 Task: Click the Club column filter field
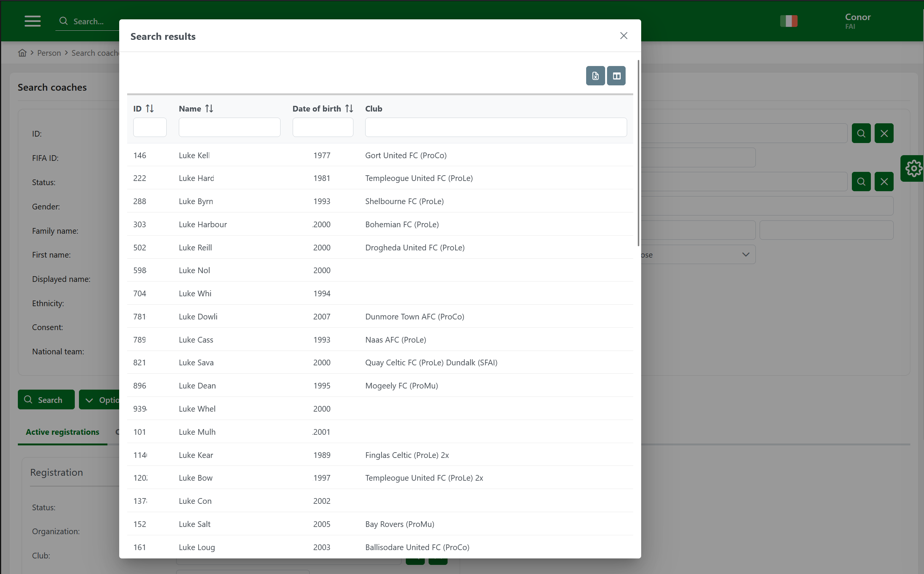point(496,127)
